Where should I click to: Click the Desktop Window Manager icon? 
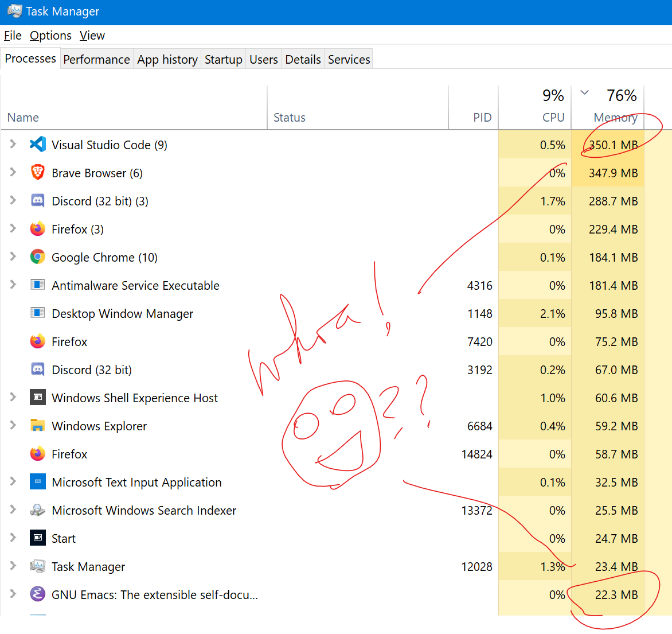[38, 313]
